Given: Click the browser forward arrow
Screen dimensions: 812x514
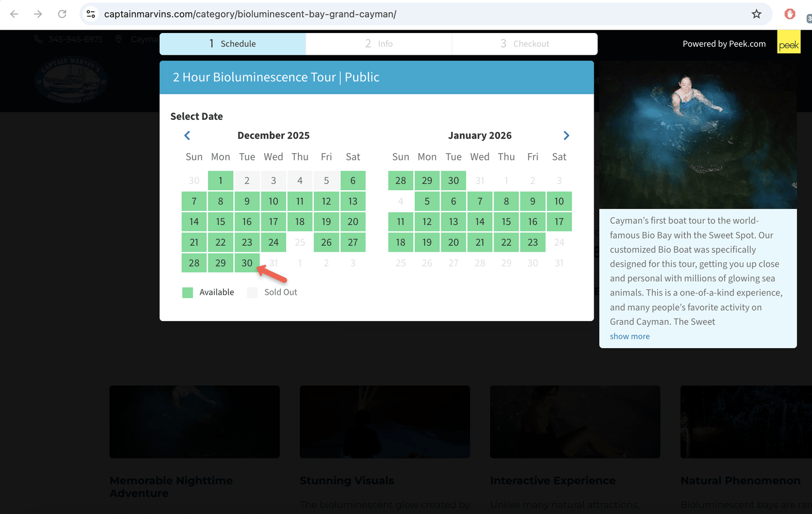Looking at the screenshot, I should pyautogui.click(x=38, y=14).
